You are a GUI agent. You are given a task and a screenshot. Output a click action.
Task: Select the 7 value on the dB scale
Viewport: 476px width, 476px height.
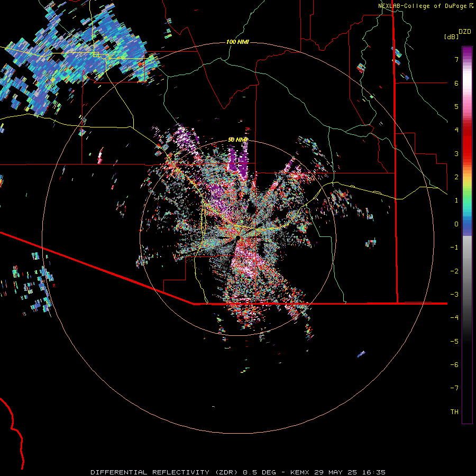point(456,59)
